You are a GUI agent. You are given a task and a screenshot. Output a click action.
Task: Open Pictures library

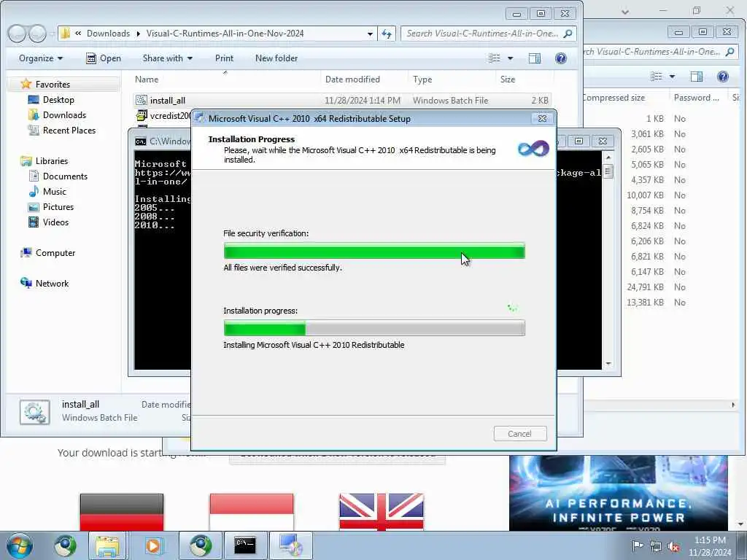tap(58, 206)
